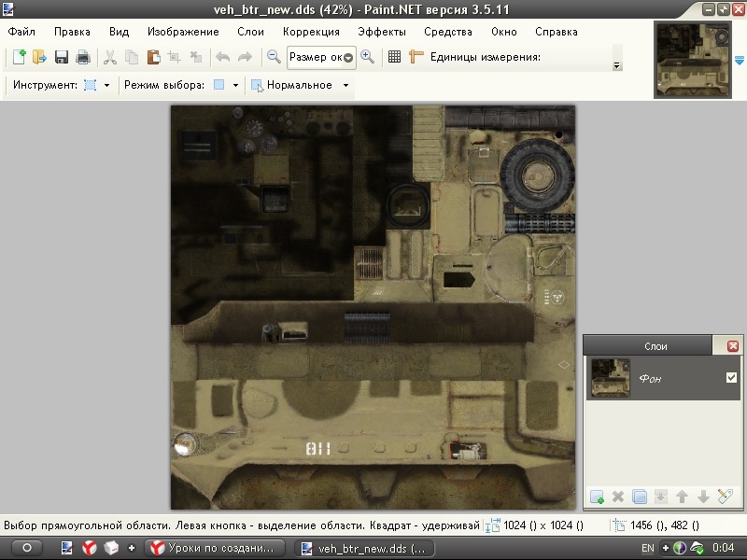
Task: Click the Zoom in magnifier icon
Action: (x=367, y=57)
